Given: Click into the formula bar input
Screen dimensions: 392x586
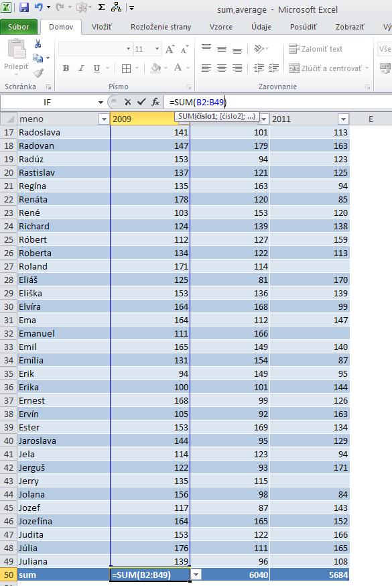Looking at the screenshot, I should coord(278,102).
